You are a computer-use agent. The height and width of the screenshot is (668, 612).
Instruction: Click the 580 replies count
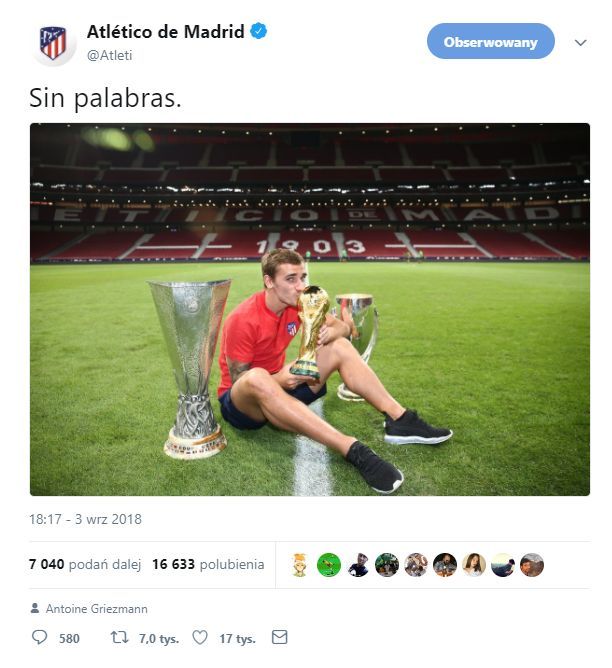(69, 639)
